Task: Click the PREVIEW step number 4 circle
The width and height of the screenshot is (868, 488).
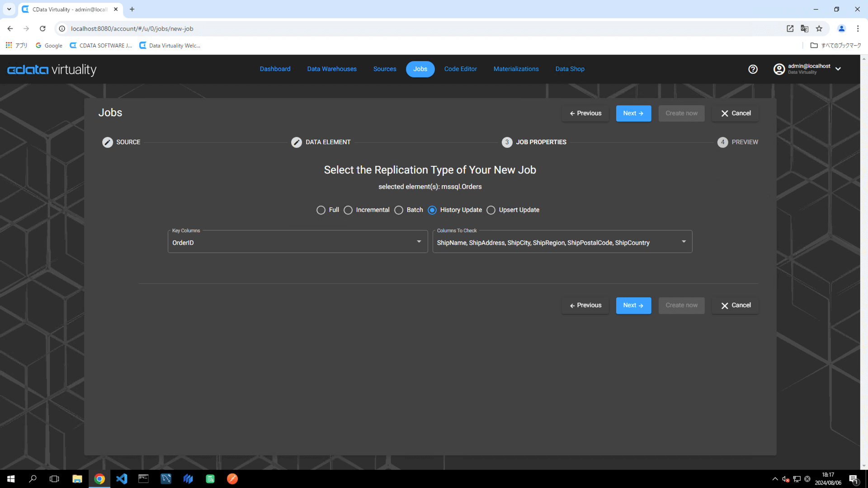Action: coord(722,142)
